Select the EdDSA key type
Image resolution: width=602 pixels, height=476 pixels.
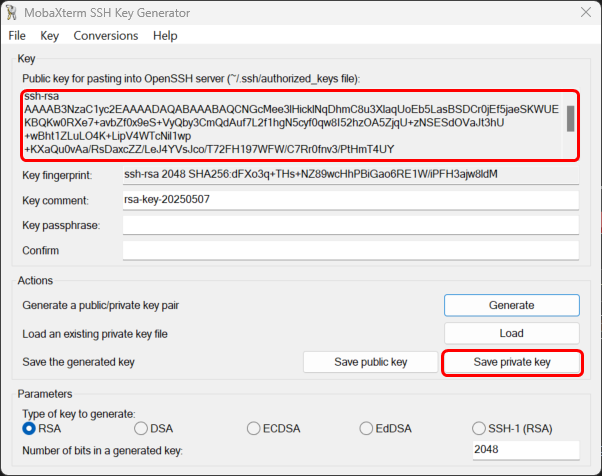click(x=367, y=428)
